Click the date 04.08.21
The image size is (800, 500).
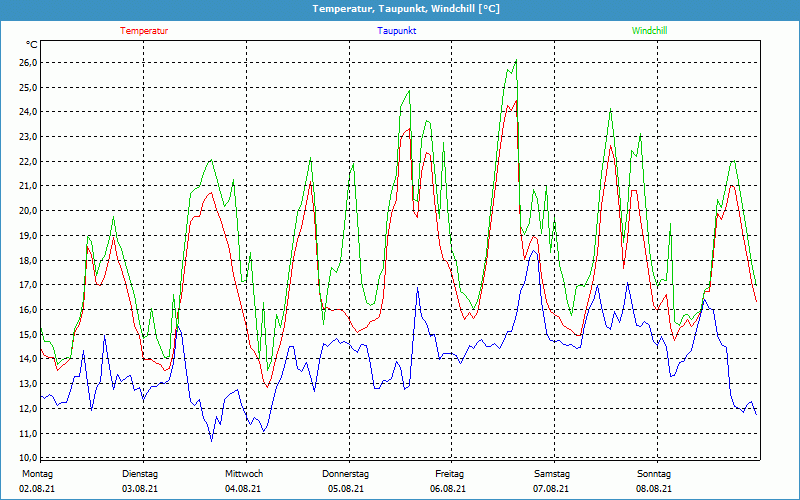coord(243,489)
